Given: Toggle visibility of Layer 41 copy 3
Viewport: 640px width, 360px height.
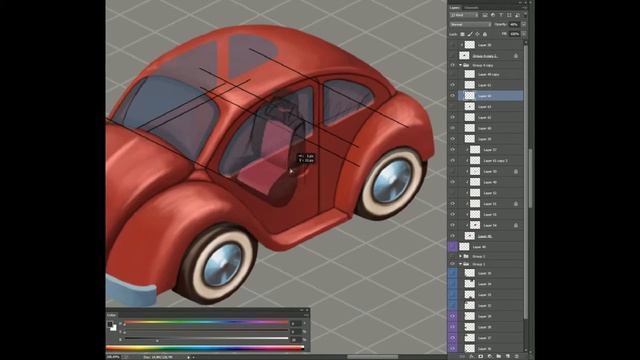Looking at the screenshot, I should pyautogui.click(x=453, y=160).
